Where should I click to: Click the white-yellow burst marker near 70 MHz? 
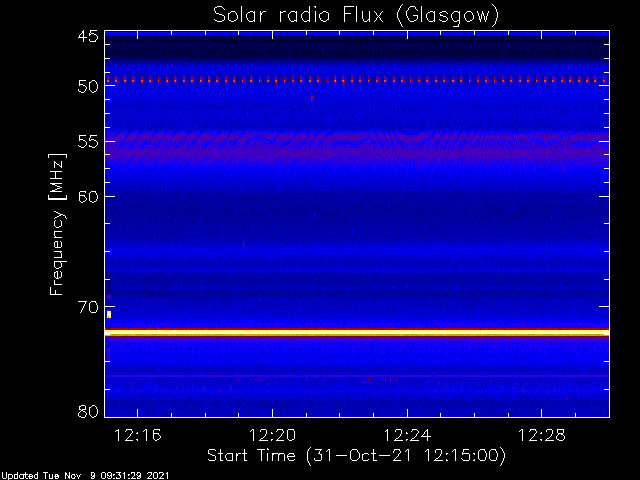[x=109, y=314]
